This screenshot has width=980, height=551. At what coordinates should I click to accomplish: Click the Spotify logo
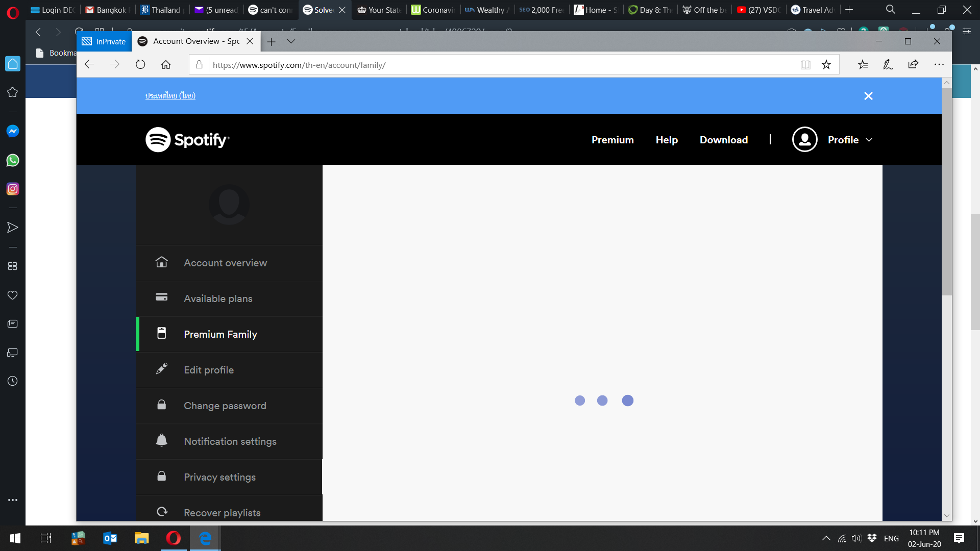tap(187, 139)
